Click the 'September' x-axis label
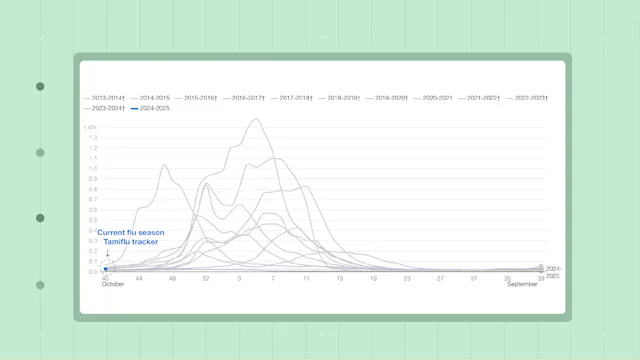Image resolution: width=640 pixels, height=360 pixels. tap(522, 284)
